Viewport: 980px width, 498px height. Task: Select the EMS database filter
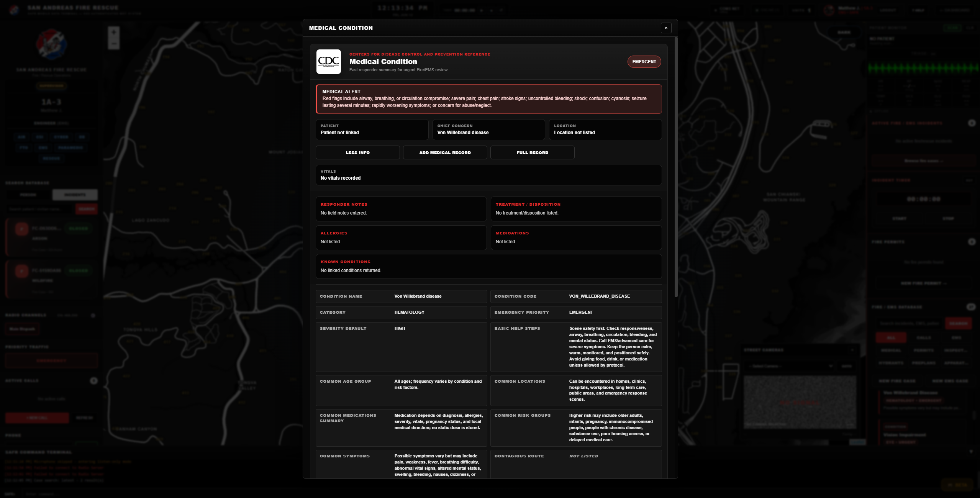click(x=956, y=338)
